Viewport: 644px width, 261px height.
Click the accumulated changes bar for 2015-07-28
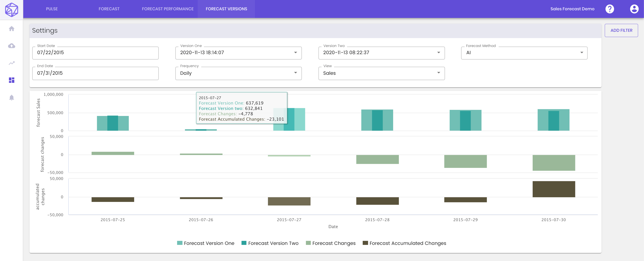377,201
